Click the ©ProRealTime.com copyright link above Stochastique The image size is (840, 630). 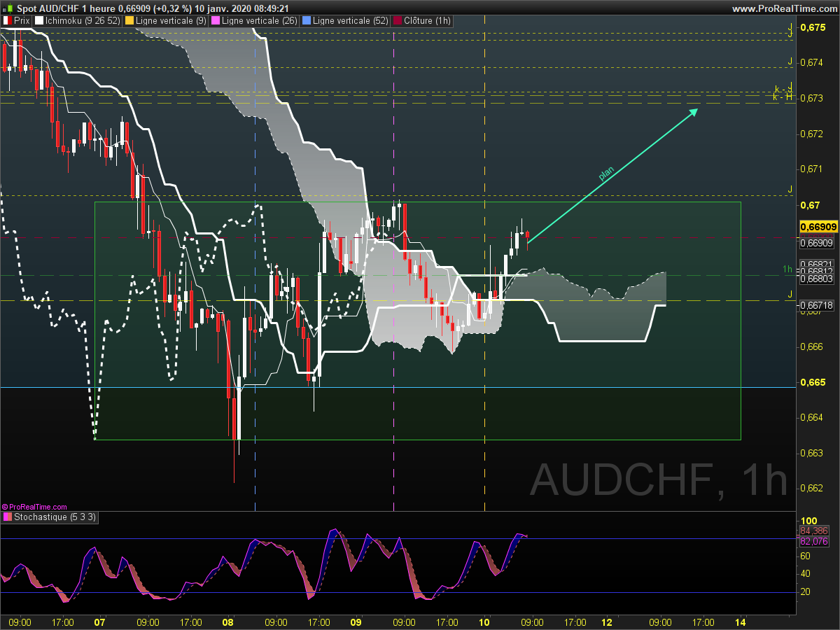pyautogui.click(x=34, y=507)
